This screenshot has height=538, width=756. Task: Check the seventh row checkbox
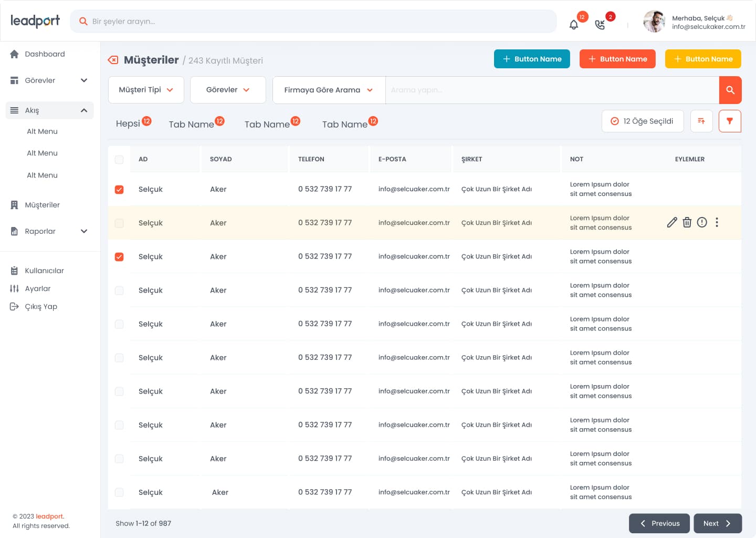[x=119, y=391]
